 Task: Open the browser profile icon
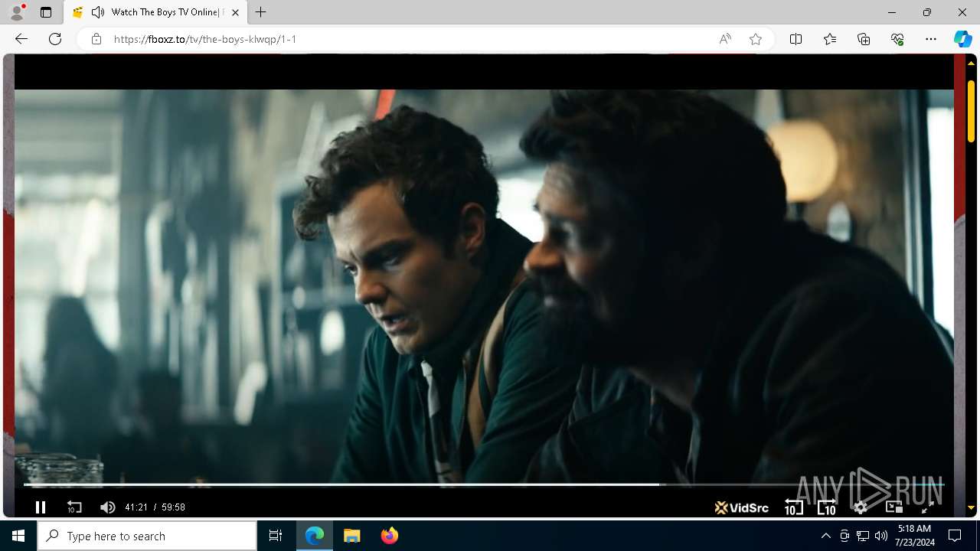17,12
